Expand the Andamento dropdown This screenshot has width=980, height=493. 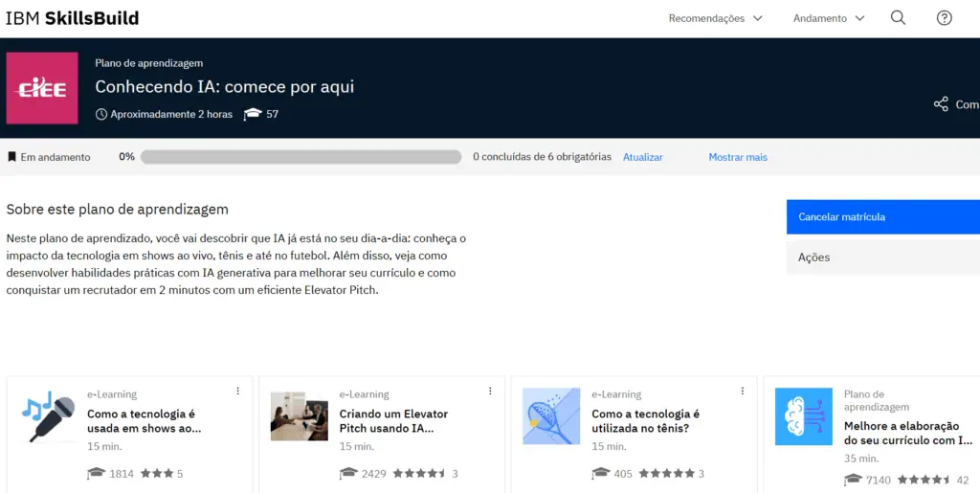829,18
